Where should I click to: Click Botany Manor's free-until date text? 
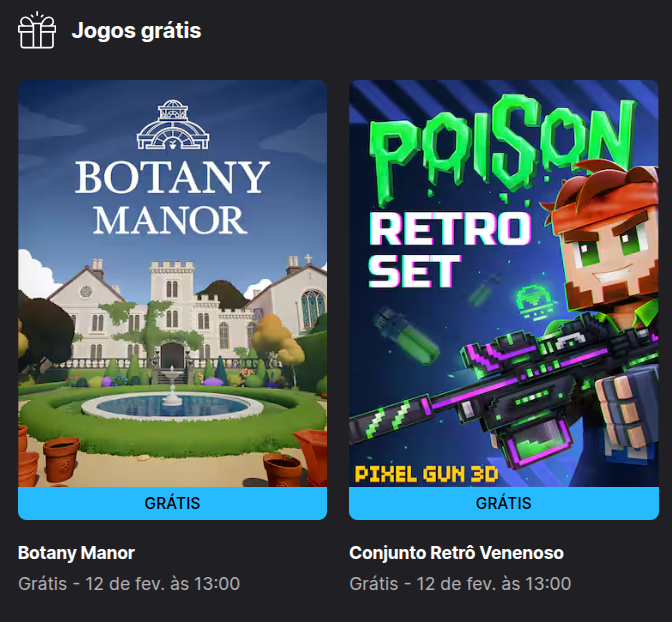coord(129,583)
